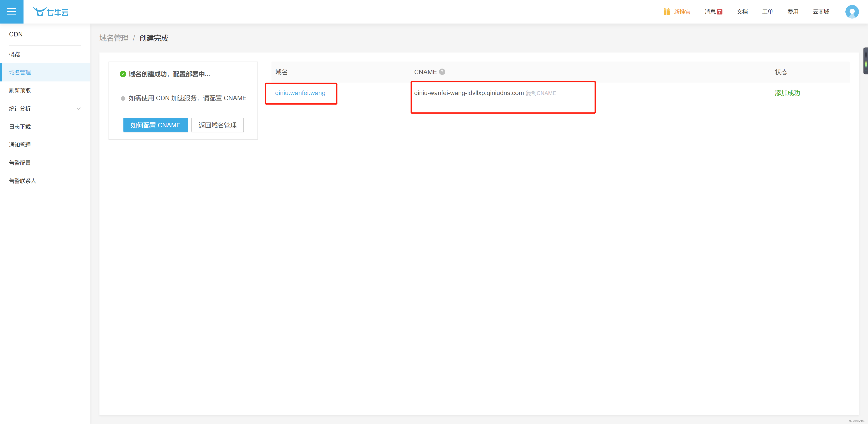Click the 域名 column header
The width and height of the screenshot is (868, 424).
281,72
